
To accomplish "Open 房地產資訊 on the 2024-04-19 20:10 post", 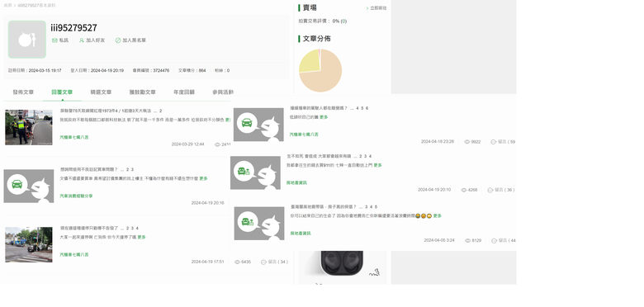I will pyautogui.click(x=296, y=183).
